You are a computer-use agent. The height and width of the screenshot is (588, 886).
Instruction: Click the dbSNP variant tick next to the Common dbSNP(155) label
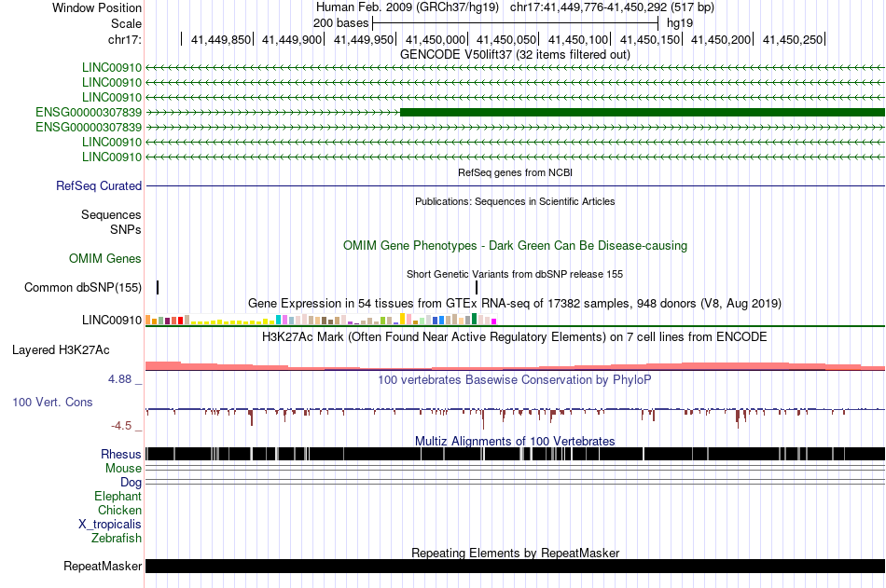point(158,288)
